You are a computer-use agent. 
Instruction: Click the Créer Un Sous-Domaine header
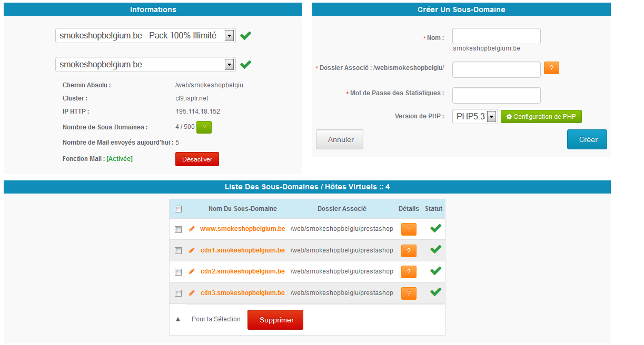point(461,9)
